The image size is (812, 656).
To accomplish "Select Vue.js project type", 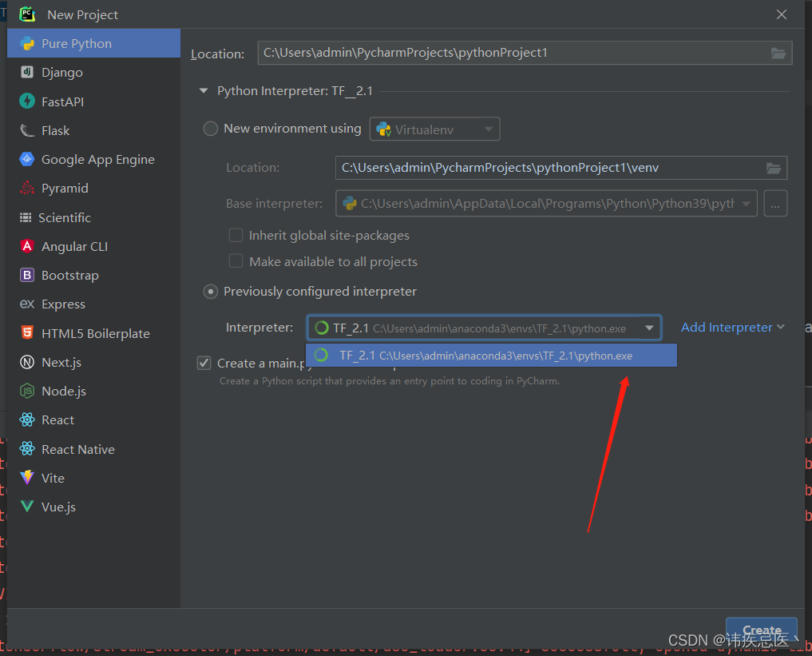I will [93, 507].
